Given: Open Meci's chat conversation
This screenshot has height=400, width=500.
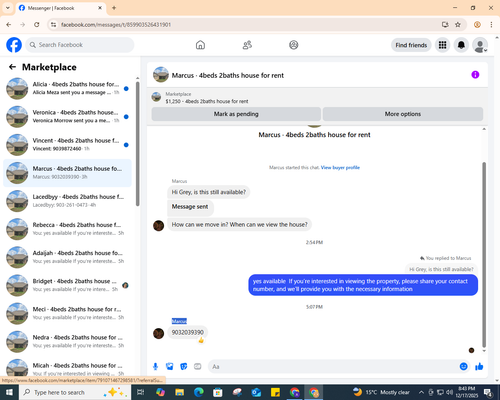Looking at the screenshot, I should click(x=68, y=313).
